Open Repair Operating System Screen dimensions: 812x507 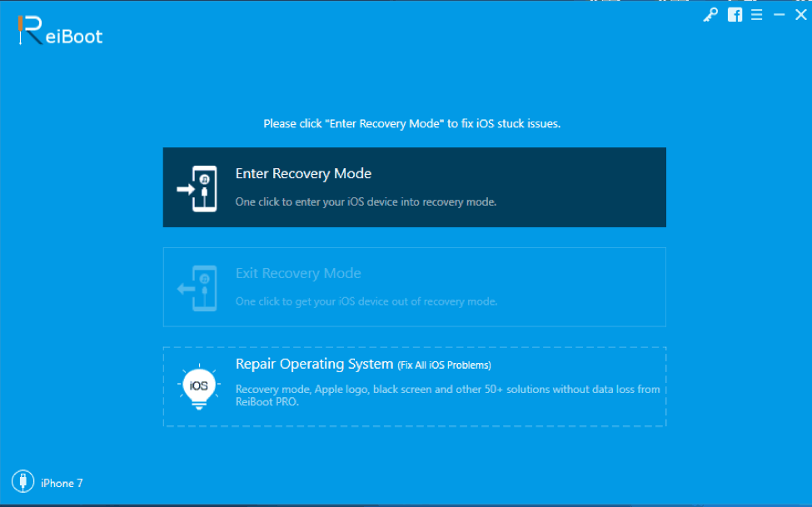click(314, 364)
